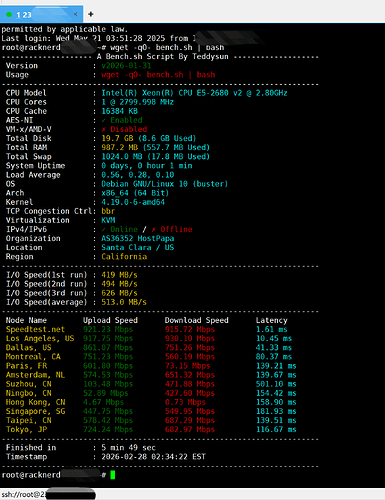Click I/O 2nd run value '494 MB/s'

tap(119, 284)
